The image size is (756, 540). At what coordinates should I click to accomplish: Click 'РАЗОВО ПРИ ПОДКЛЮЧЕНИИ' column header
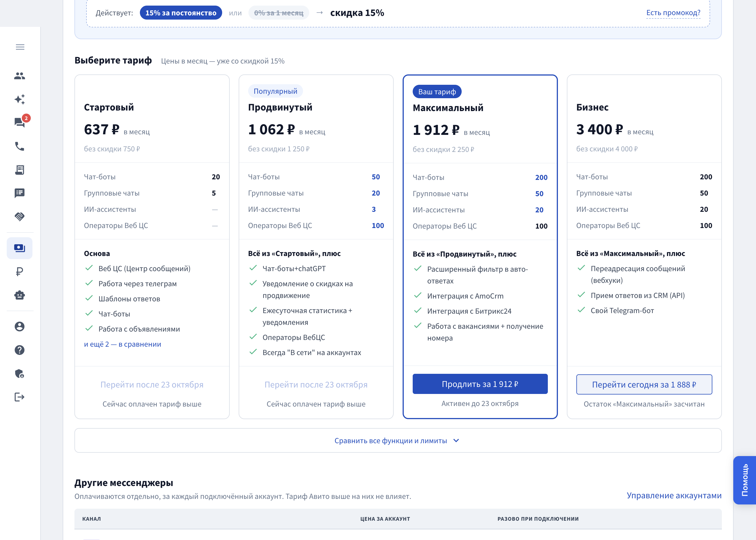pos(538,519)
